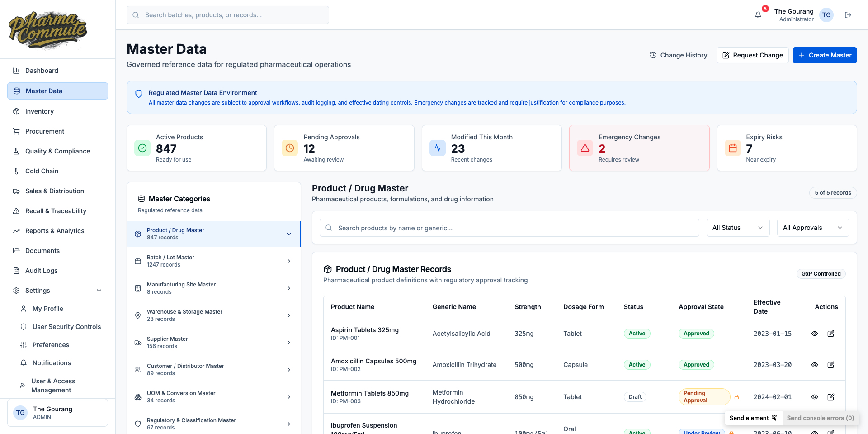Expand the Supplier Master category
Screen dimensions: 868x434
[x=289, y=343]
